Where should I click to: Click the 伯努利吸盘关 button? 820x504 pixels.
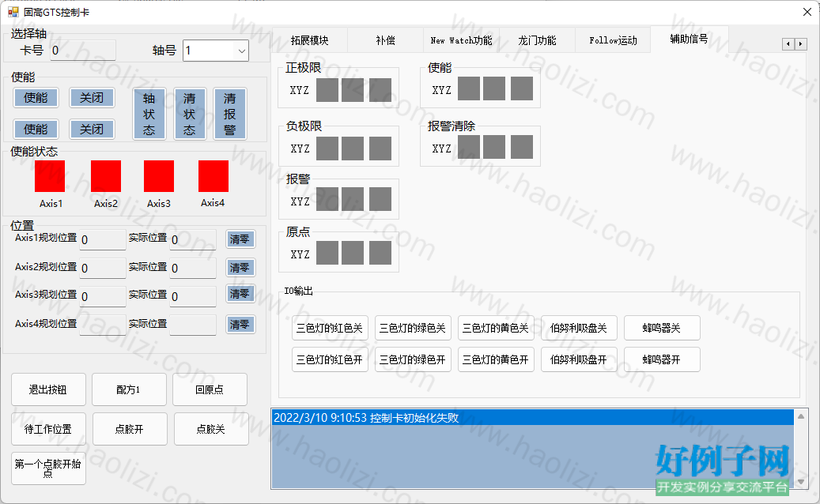pyautogui.click(x=579, y=328)
